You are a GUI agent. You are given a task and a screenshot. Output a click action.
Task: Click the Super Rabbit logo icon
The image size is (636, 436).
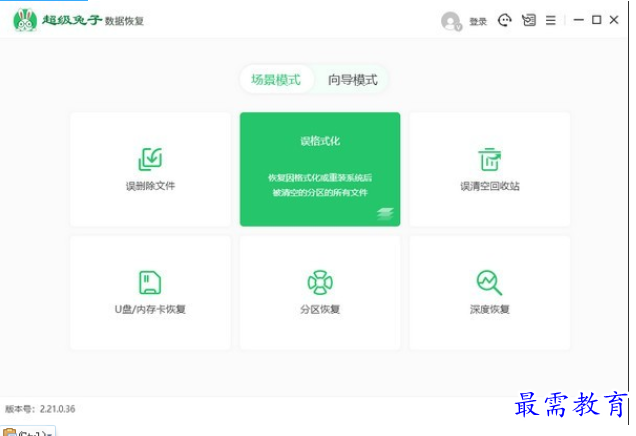25,20
